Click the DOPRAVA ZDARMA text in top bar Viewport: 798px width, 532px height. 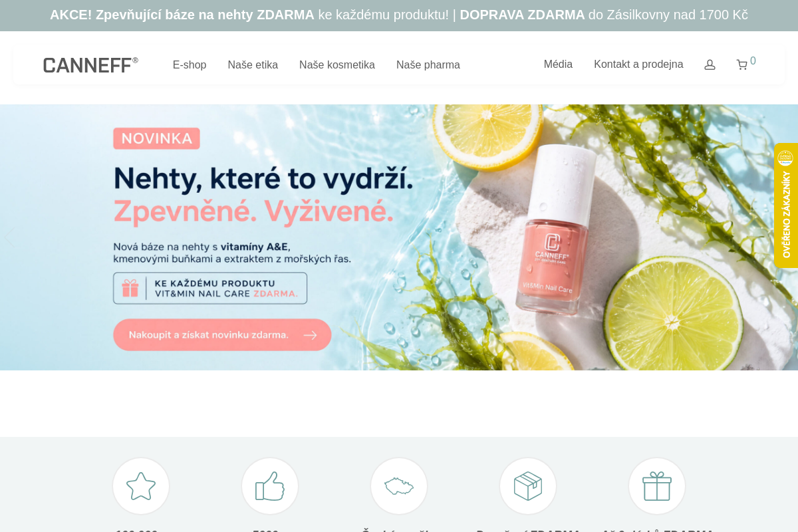point(522,15)
